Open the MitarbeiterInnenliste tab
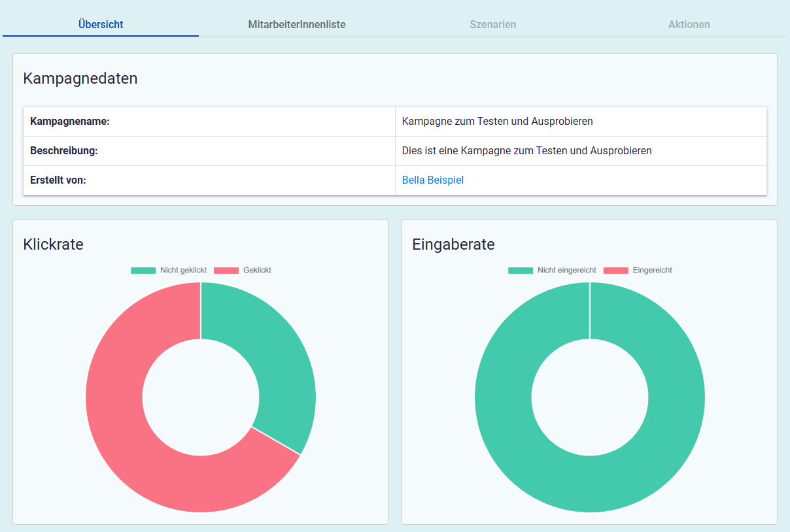 tap(297, 25)
